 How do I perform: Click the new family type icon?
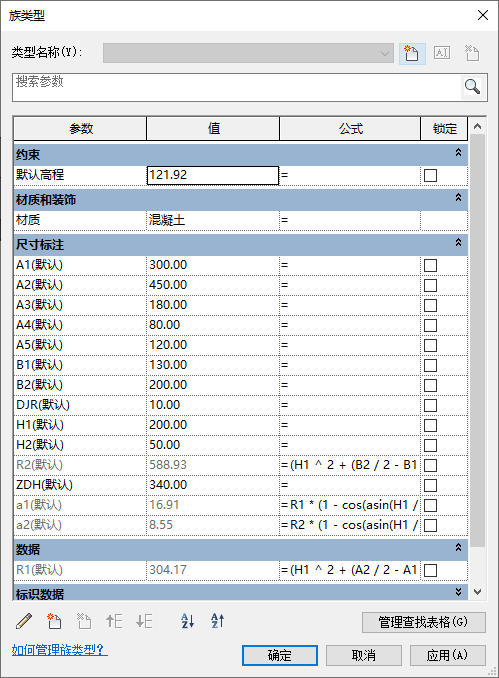pyautogui.click(x=412, y=53)
